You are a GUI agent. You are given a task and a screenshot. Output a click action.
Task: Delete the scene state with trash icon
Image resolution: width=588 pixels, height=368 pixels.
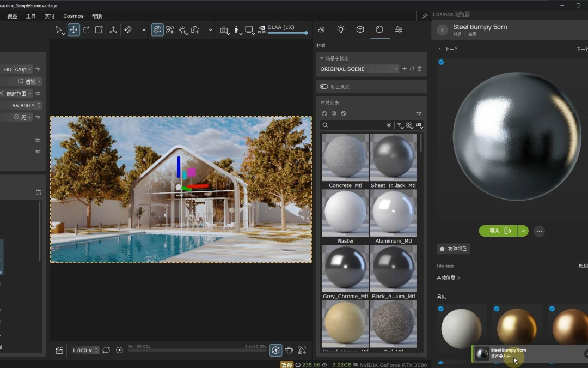(420, 69)
